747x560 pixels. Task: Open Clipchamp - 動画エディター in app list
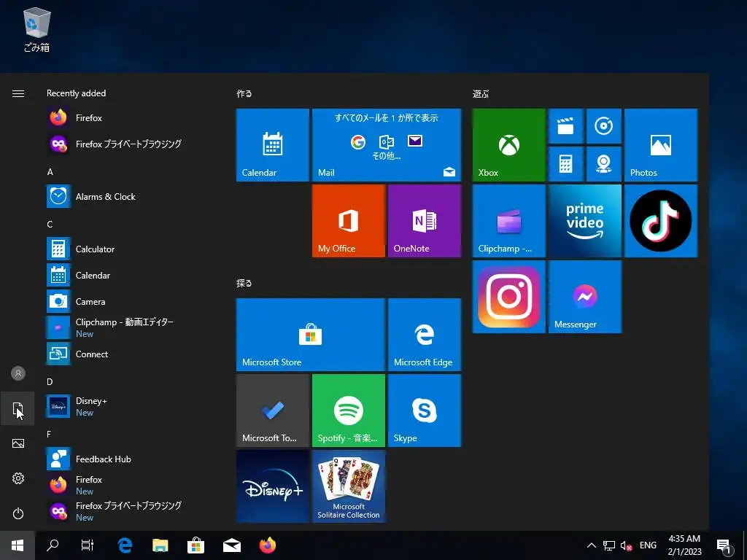pyautogui.click(x=133, y=327)
